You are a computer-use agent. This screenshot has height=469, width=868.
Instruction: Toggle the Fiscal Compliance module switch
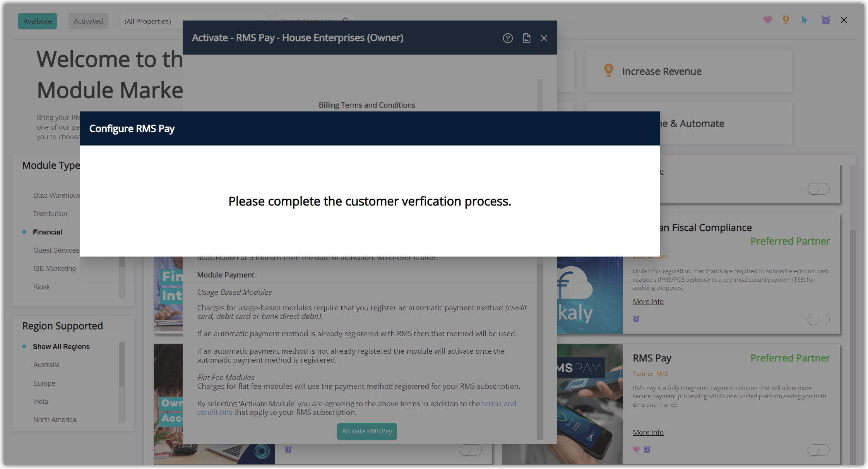(x=818, y=320)
